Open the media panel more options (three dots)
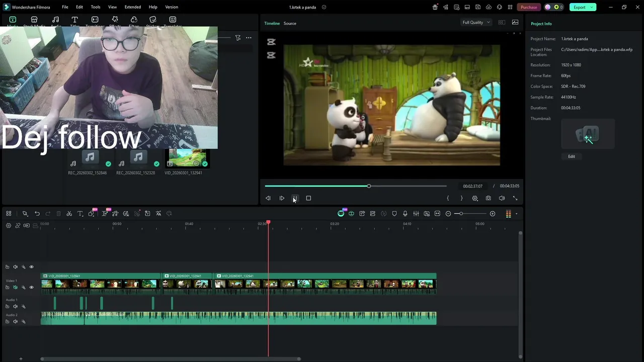The width and height of the screenshot is (644, 362). pos(249,38)
